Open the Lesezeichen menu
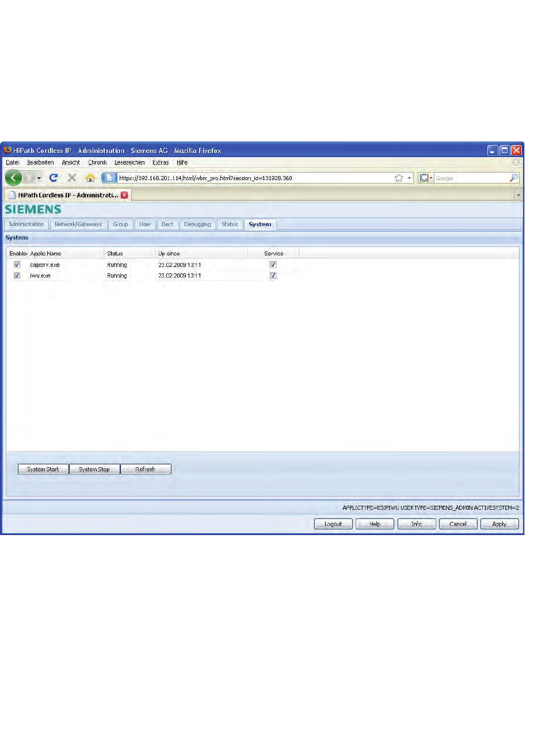 pos(129,163)
